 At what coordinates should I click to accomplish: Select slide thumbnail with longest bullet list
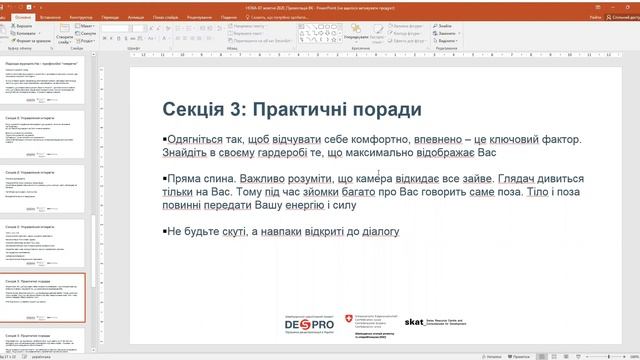click(x=42, y=243)
